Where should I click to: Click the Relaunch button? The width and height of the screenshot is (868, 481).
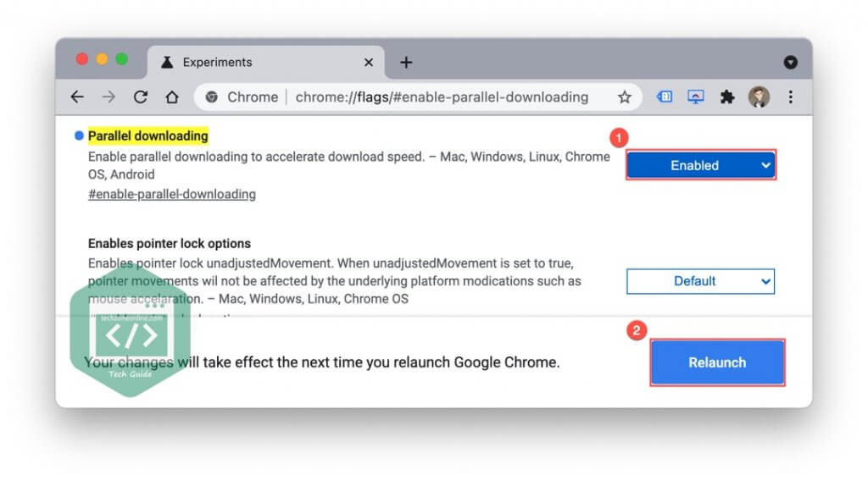tap(717, 362)
